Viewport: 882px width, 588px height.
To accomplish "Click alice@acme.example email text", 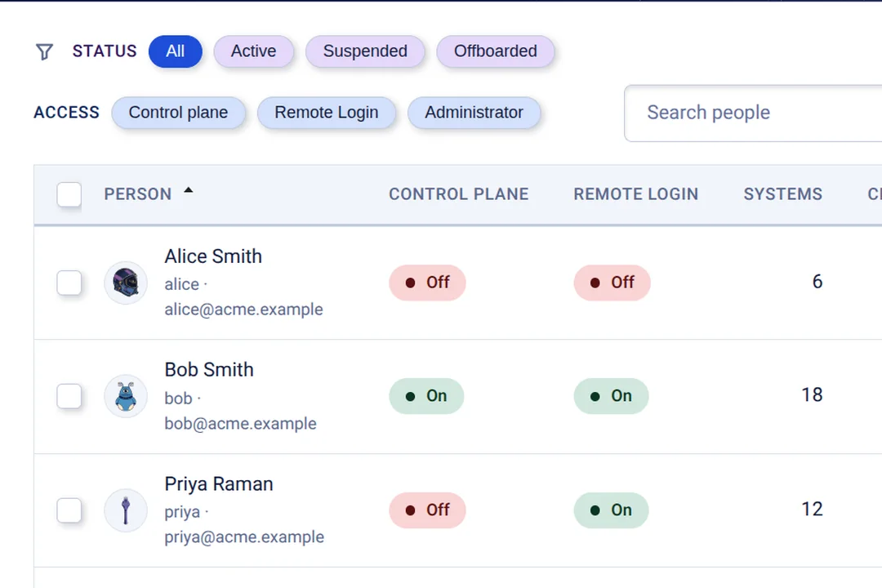I will tap(243, 310).
